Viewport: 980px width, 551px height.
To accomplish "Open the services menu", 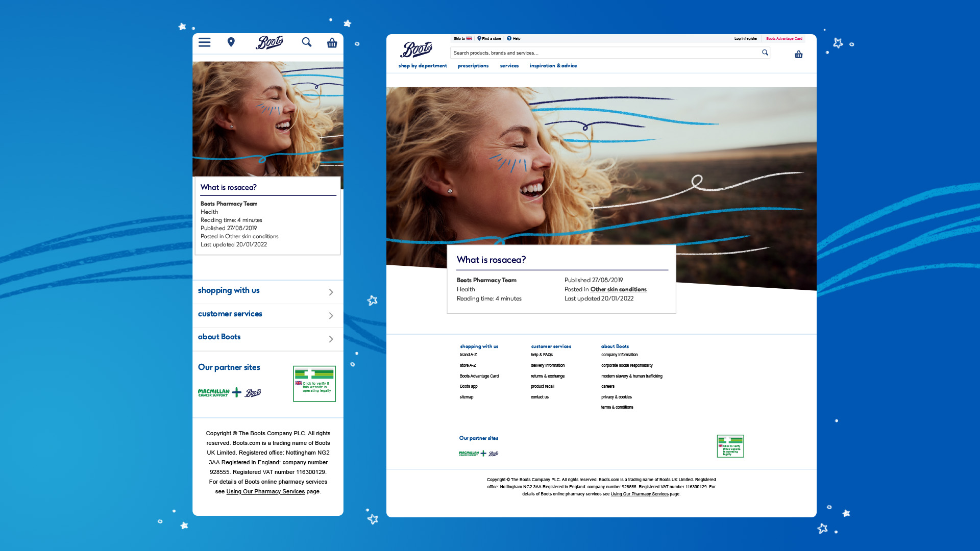I will (509, 66).
